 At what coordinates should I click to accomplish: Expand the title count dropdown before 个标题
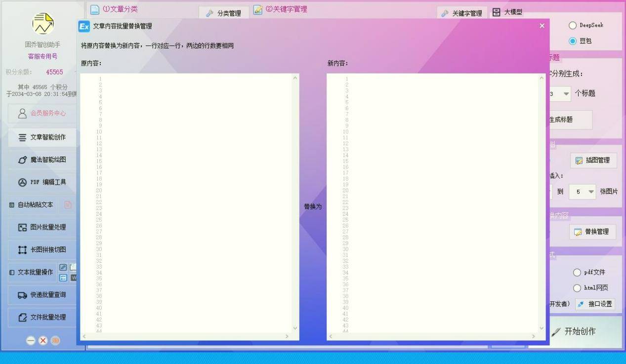(x=566, y=93)
